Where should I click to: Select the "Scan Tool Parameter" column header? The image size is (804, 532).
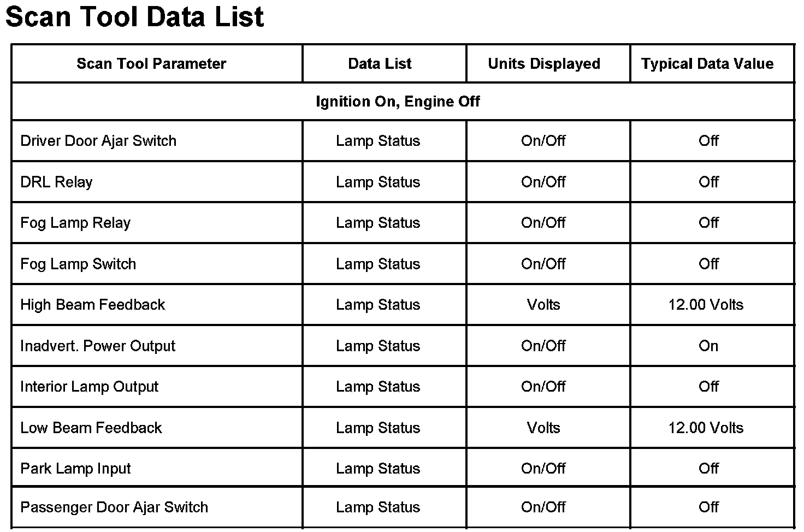[151, 64]
